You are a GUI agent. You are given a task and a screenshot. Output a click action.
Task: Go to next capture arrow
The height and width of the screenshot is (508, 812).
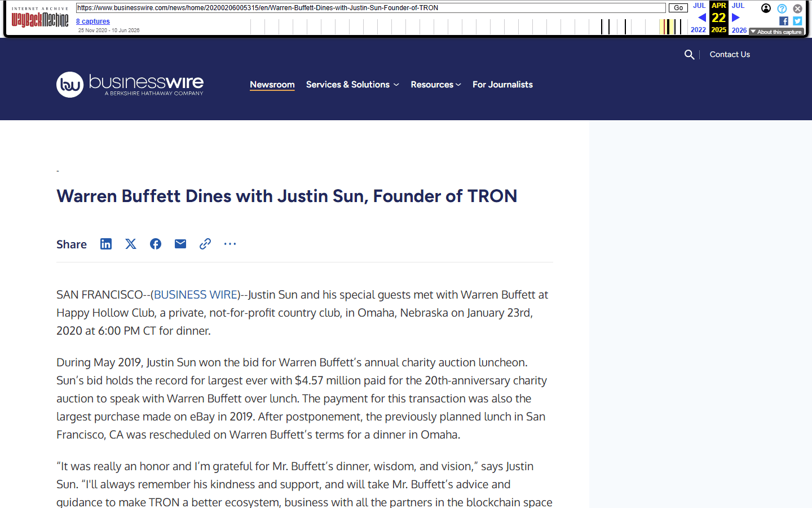point(735,17)
